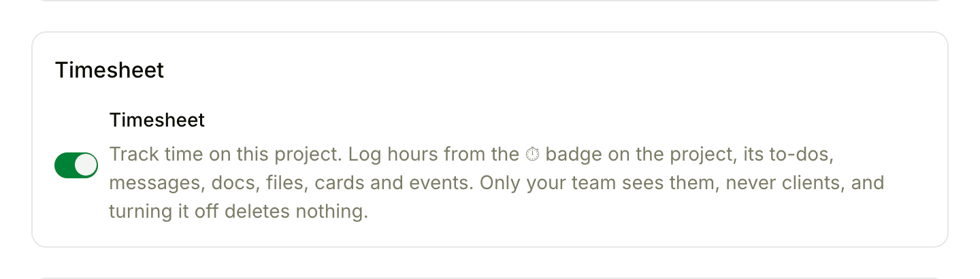
Task: Click the words 'Log hours from the'
Action: tap(434, 154)
